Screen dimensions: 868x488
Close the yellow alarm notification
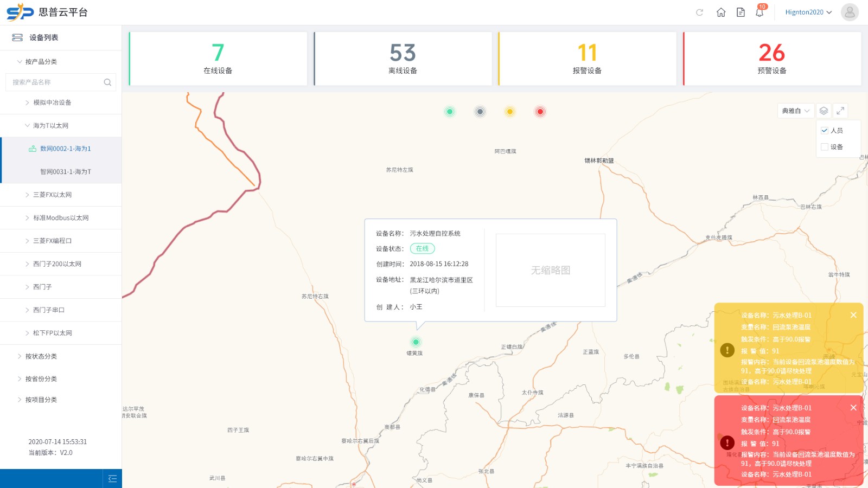(x=853, y=315)
